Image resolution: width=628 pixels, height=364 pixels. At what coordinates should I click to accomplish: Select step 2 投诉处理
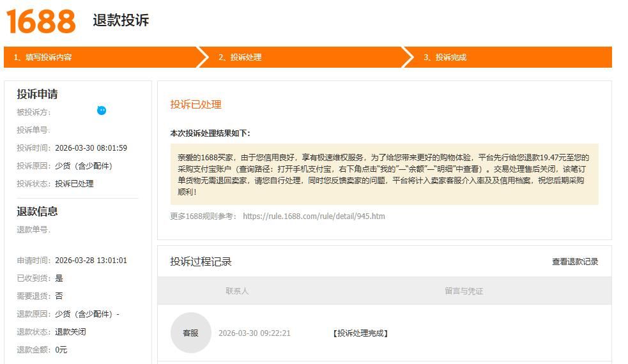240,57
